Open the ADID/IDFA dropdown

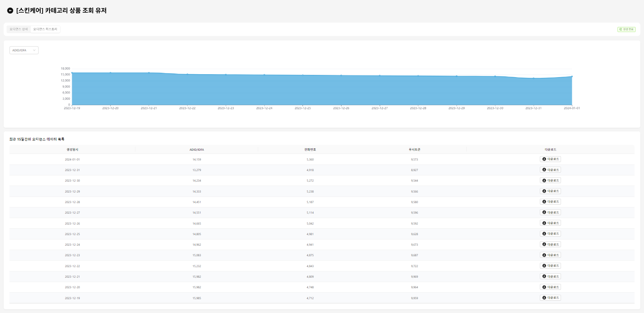24,50
